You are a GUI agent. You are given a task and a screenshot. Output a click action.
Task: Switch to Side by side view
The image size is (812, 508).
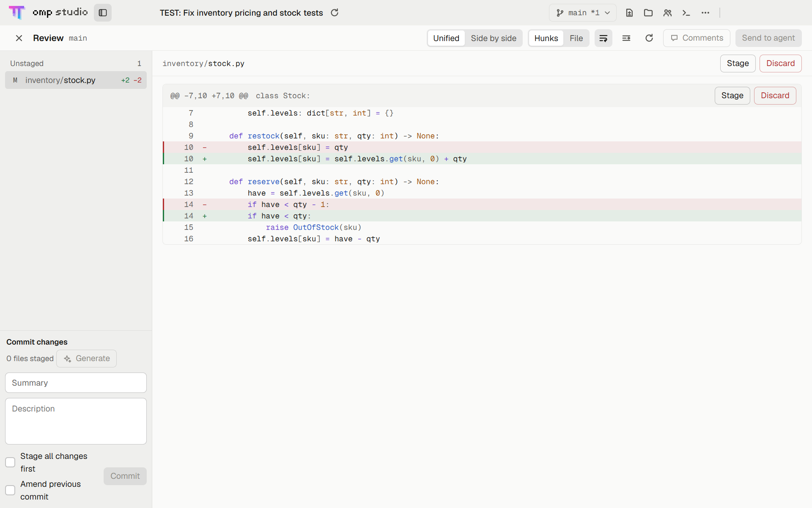(494, 38)
